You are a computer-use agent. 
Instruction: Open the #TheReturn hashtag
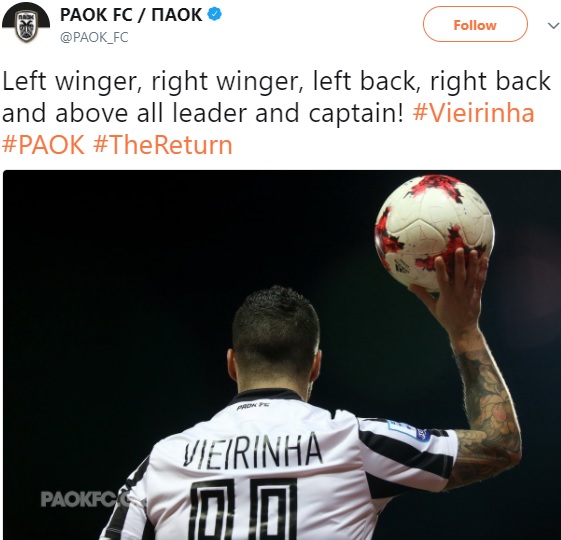click(x=163, y=145)
